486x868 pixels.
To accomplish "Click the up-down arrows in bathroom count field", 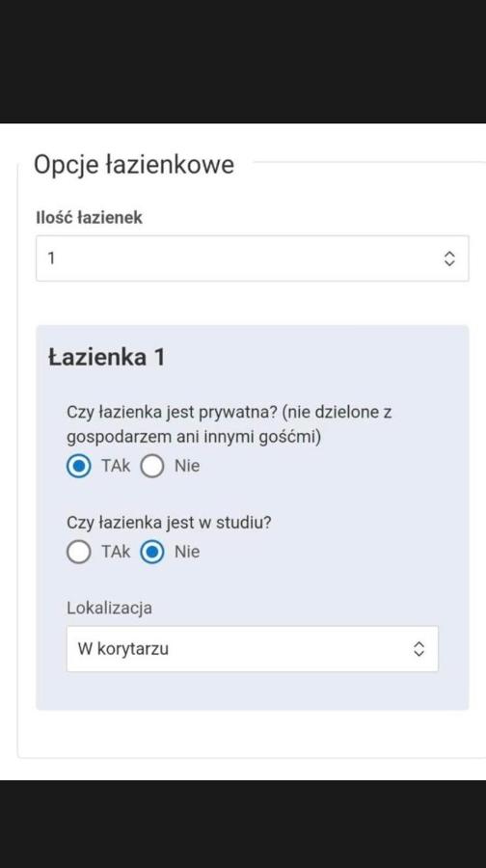I will coord(449,258).
